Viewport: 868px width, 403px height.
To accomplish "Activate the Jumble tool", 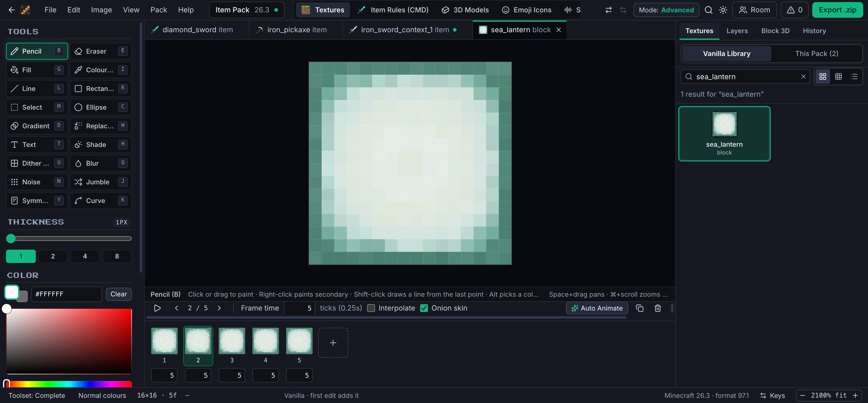I will point(101,182).
